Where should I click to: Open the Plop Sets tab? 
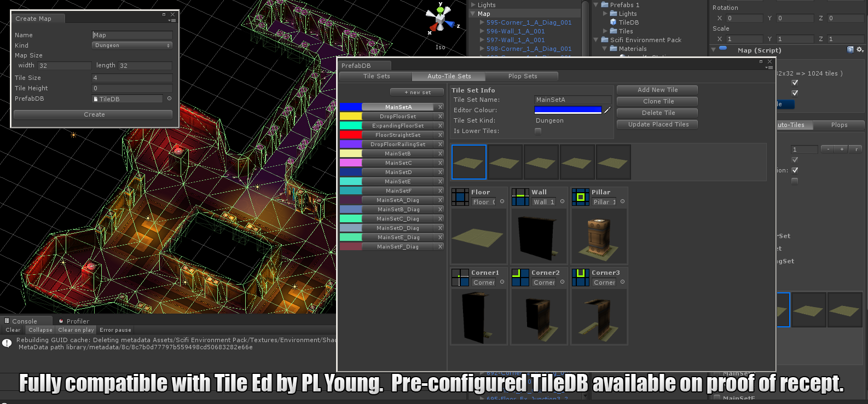[522, 76]
